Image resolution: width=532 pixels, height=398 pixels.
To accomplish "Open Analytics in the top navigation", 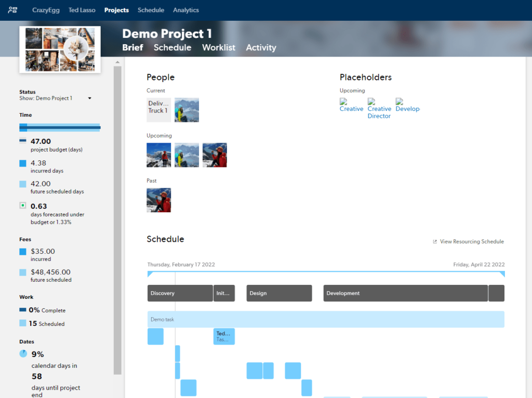I will point(186,10).
